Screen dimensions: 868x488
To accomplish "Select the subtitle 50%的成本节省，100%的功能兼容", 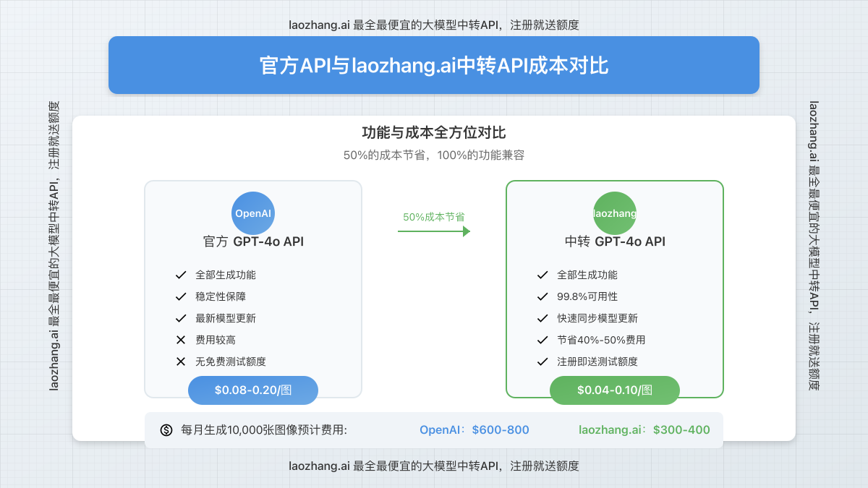I will [x=434, y=155].
